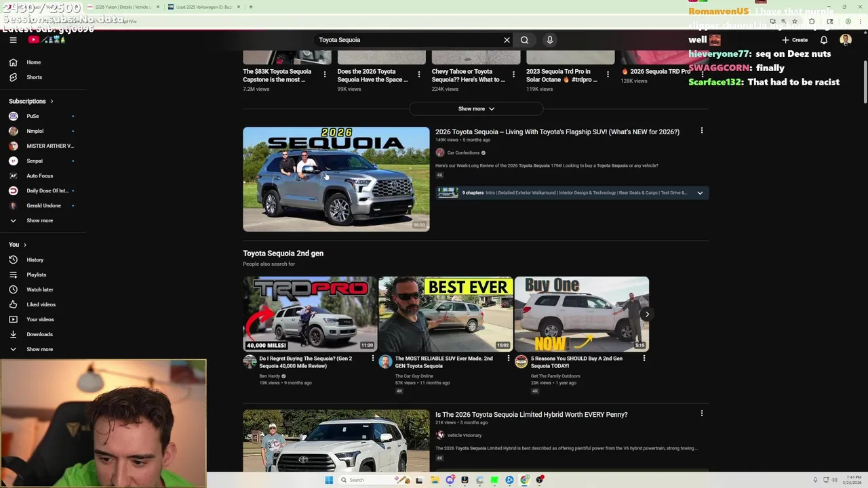Open options for MOST RELIABLE SUV video
868x488 pixels.
click(x=508, y=359)
